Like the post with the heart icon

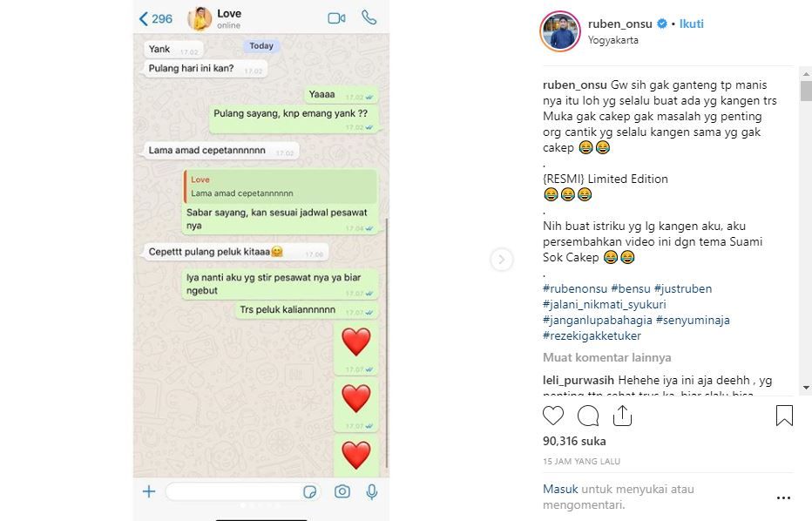(553, 416)
